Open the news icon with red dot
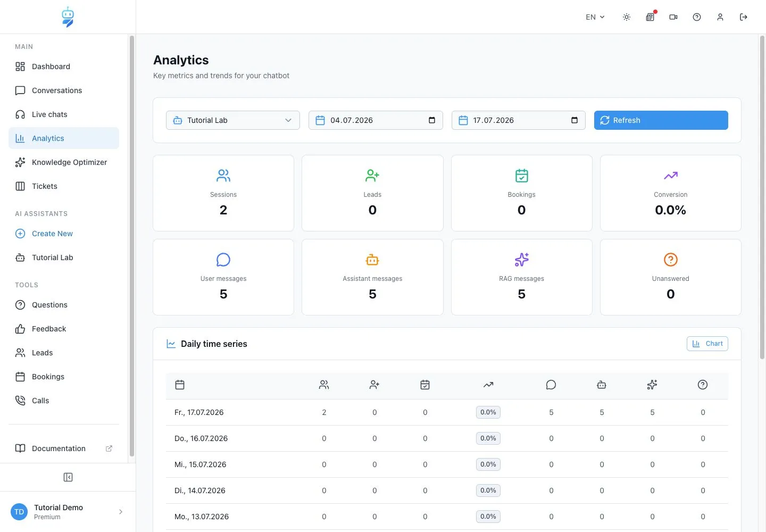The width and height of the screenshot is (766, 532). point(650,17)
